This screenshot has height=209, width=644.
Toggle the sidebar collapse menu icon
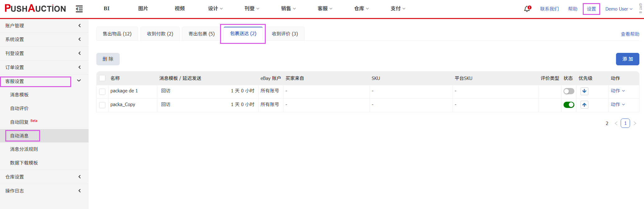point(79,9)
